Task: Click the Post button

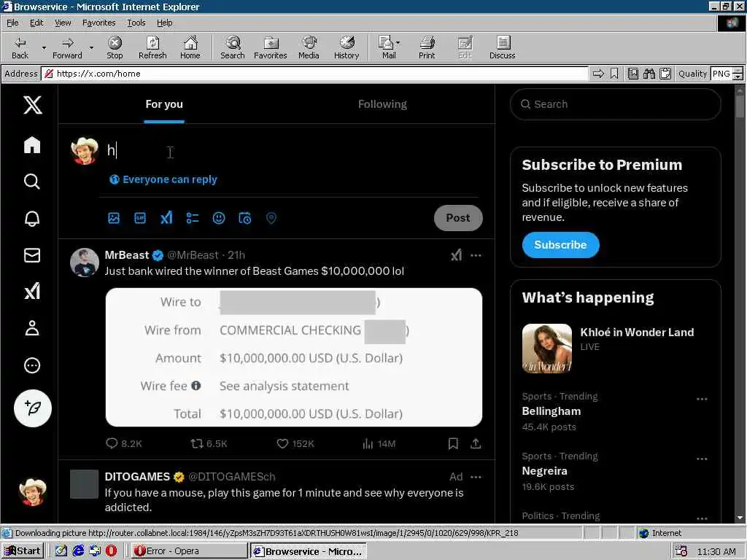Action: 458,218
